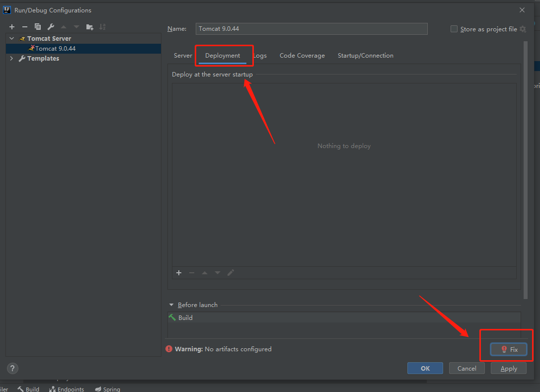Select Tomcat Server group label

(x=49, y=39)
